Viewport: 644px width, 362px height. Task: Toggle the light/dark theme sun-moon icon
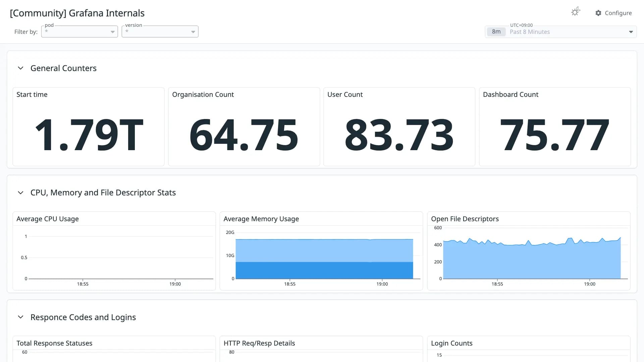point(576,12)
